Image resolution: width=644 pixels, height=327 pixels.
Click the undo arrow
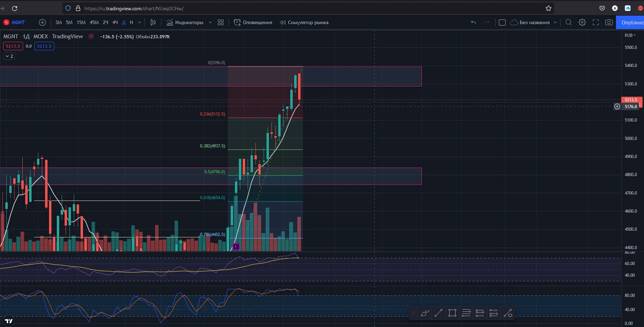[473, 22]
